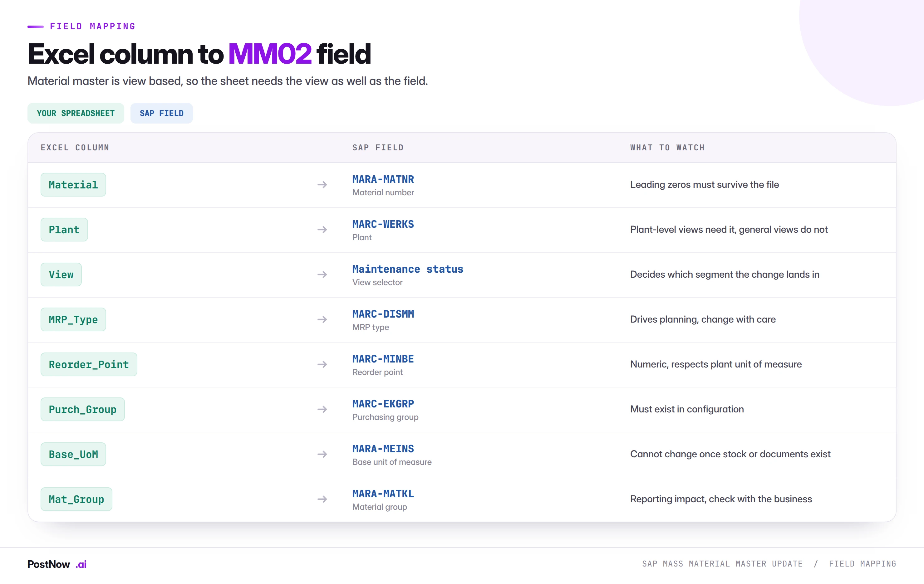Click the EXCEL COLUMN table header
Image resolution: width=924 pixels, height=584 pixels.
click(75, 148)
